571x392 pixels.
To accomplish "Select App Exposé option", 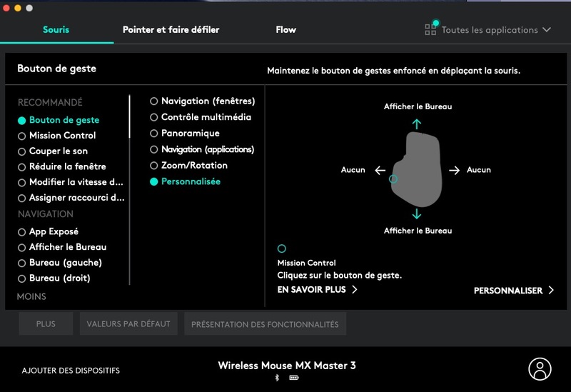I will pyautogui.click(x=48, y=232).
